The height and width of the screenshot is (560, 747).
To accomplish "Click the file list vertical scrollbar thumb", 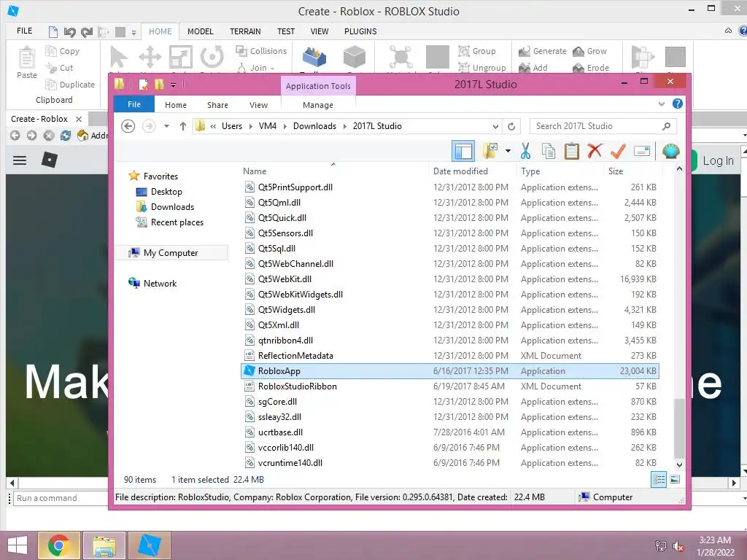I will click(679, 429).
